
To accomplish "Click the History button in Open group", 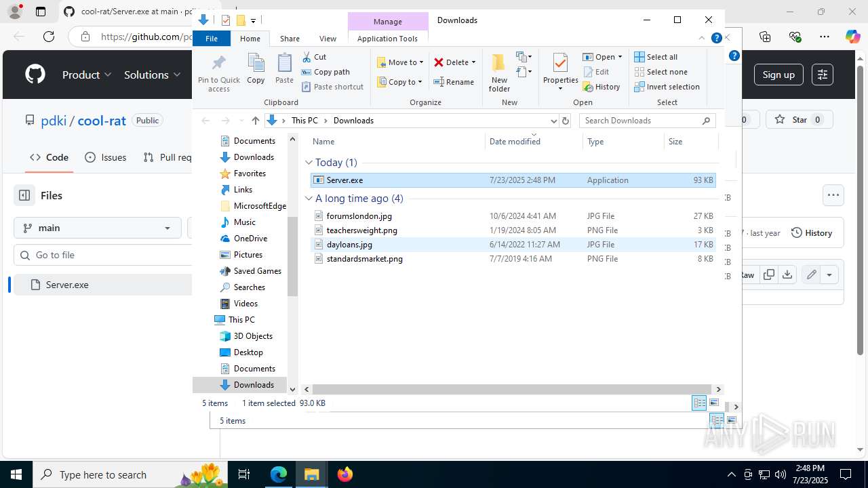I will point(601,87).
